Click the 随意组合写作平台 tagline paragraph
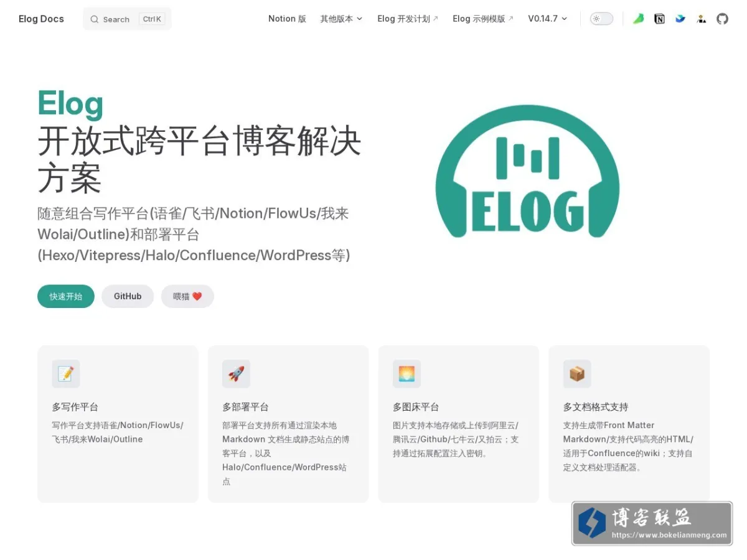The height and width of the screenshot is (560, 747). coord(194,235)
